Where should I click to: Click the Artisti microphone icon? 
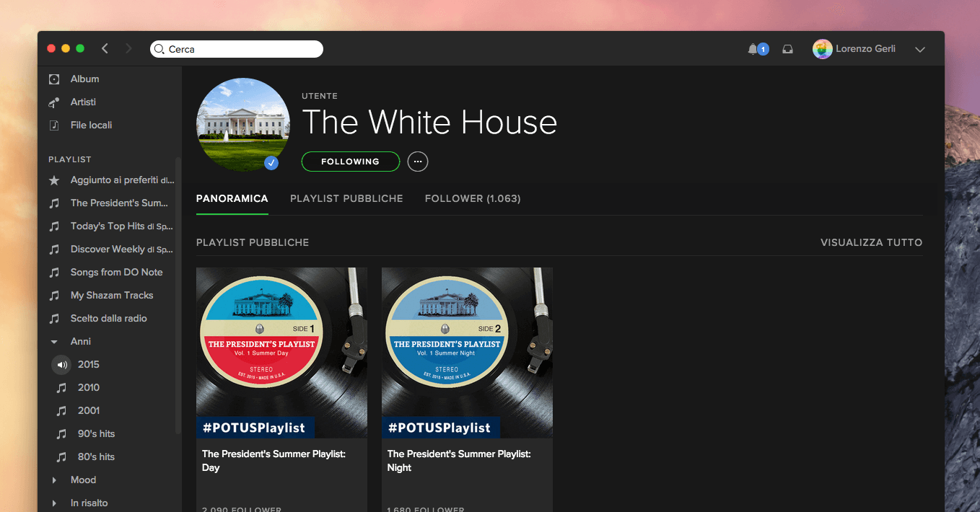click(54, 102)
